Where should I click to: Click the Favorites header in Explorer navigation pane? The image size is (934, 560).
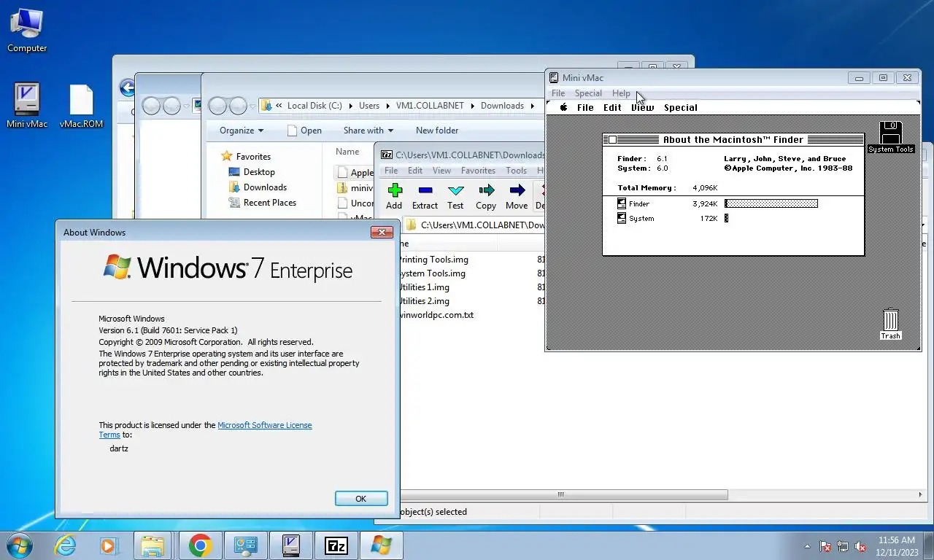pos(246,157)
